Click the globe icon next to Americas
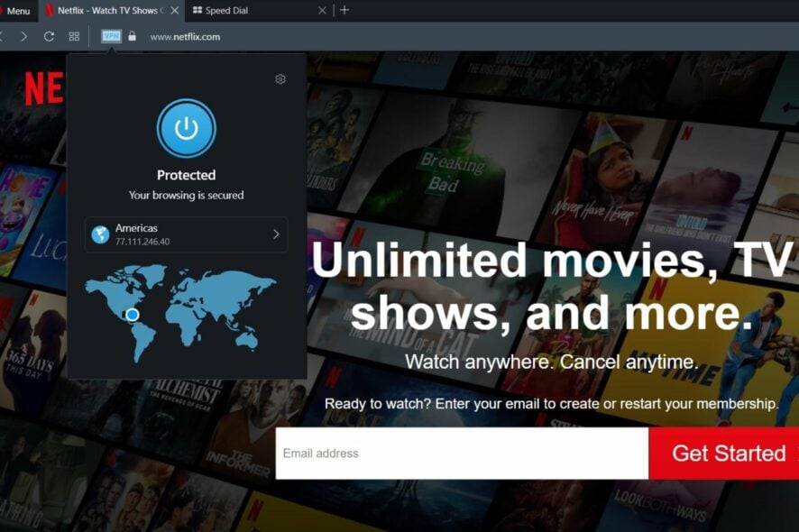The width and height of the screenshot is (799, 532). (101, 234)
